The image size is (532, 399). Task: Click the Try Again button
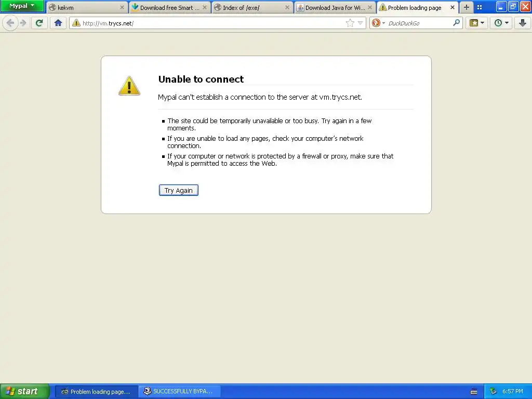point(179,190)
